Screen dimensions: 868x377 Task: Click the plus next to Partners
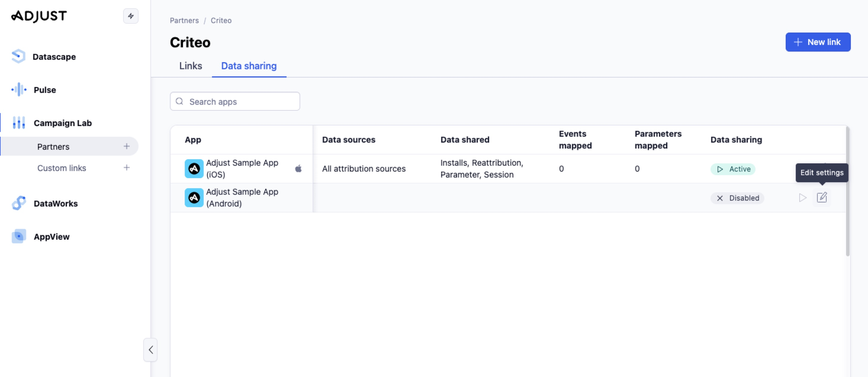(x=127, y=146)
